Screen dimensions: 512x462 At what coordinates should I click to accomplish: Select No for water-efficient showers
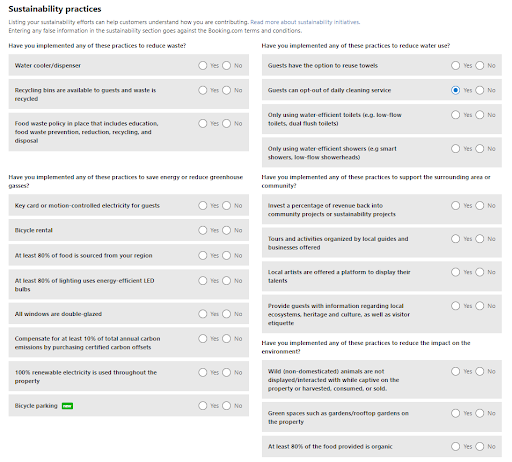pyautogui.click(x=479, y=148)
